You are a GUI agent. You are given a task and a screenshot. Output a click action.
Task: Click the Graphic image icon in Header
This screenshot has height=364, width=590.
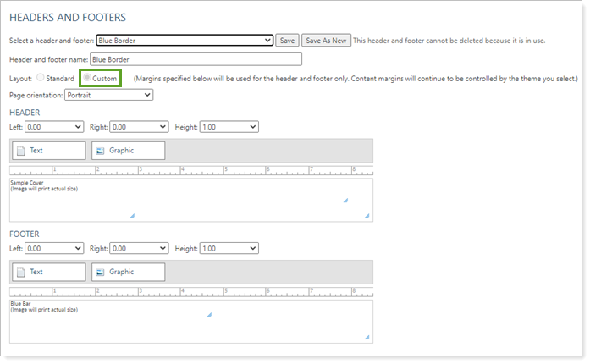[x=100, y=151]
